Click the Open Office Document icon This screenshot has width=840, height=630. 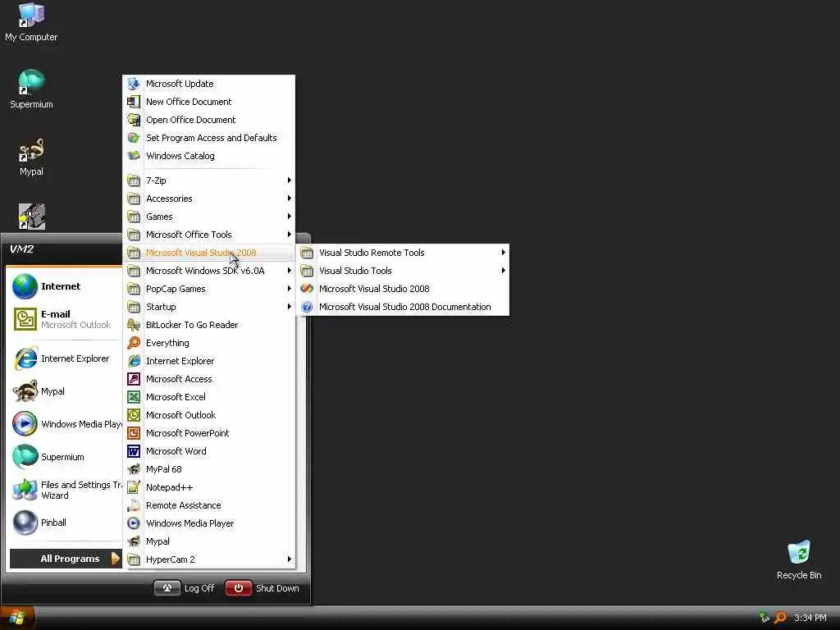point(134,120)
